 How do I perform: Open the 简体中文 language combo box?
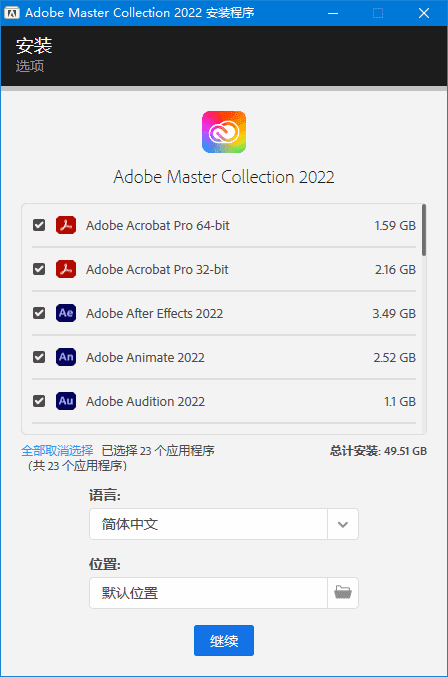click(x=224, y=524)
